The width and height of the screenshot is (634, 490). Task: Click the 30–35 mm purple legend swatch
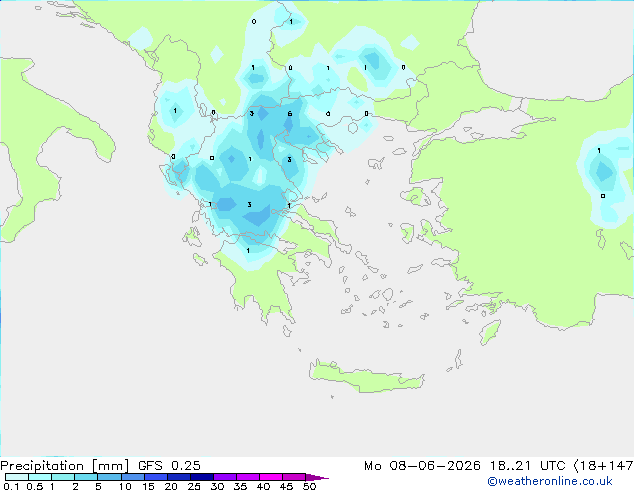click(225, 477)
